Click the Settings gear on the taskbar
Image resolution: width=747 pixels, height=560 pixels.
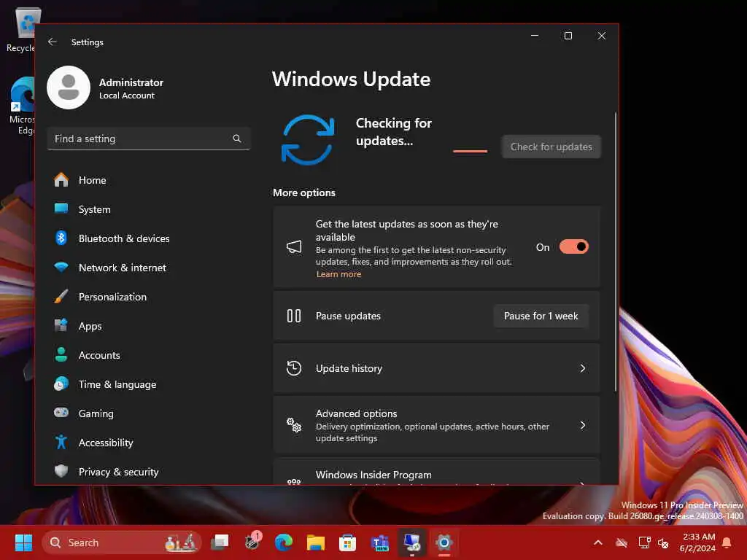click(444, 542)
